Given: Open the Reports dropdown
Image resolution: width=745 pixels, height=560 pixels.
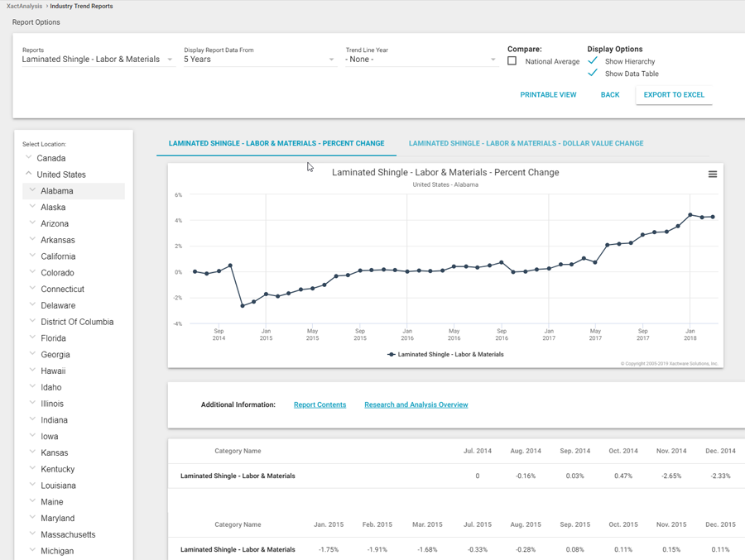Looking at the screenshot, I should pos(97,60).
